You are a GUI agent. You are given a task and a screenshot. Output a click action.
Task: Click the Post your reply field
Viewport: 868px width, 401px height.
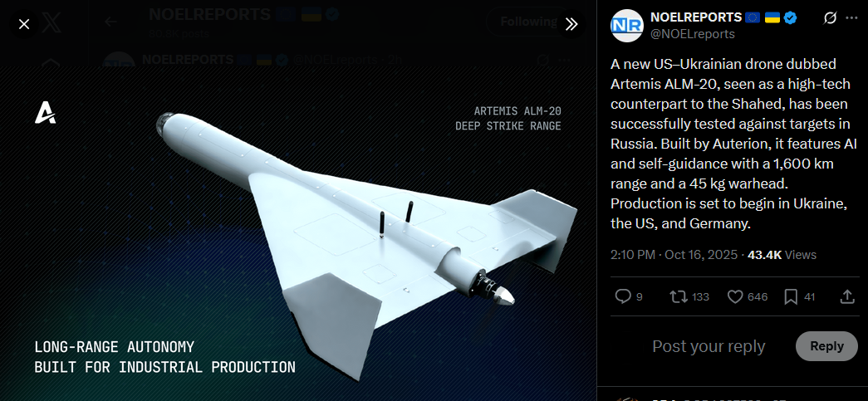pos(709,347)
